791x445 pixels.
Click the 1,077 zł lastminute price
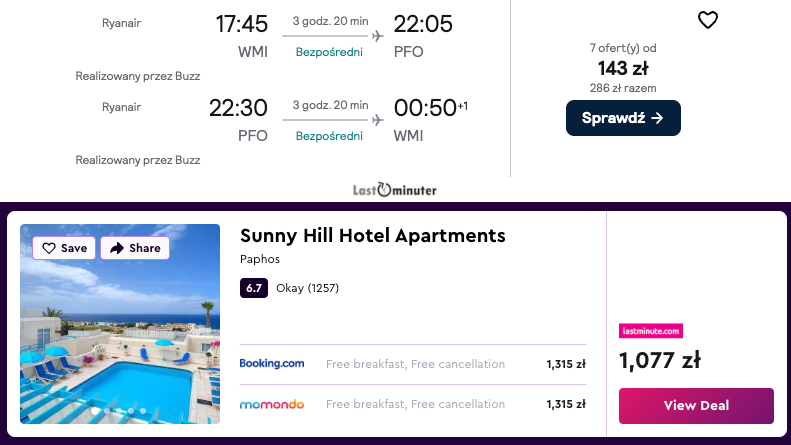point(659,360)
